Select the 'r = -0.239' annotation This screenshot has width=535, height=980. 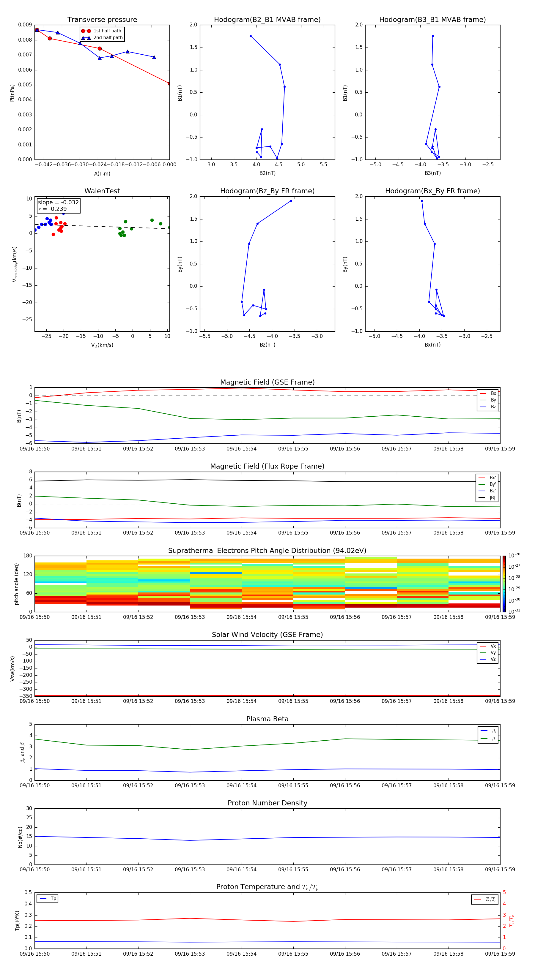coord(53,209)
